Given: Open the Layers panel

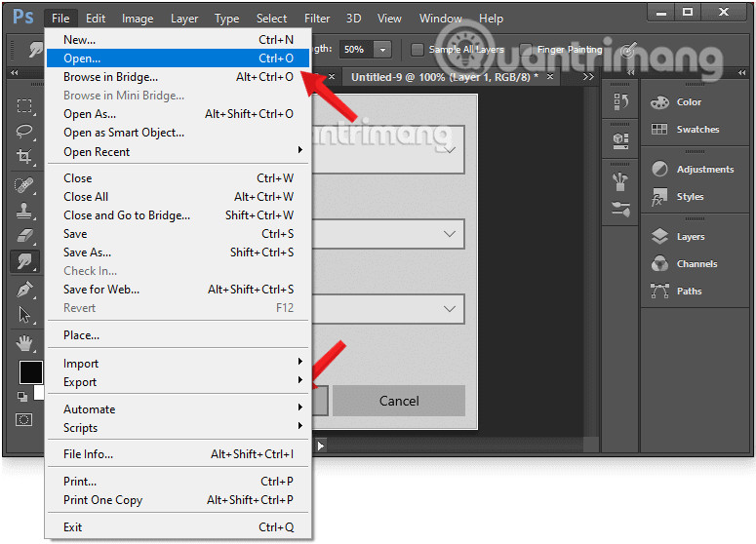Looking at the screenshot, I should 690,237.
